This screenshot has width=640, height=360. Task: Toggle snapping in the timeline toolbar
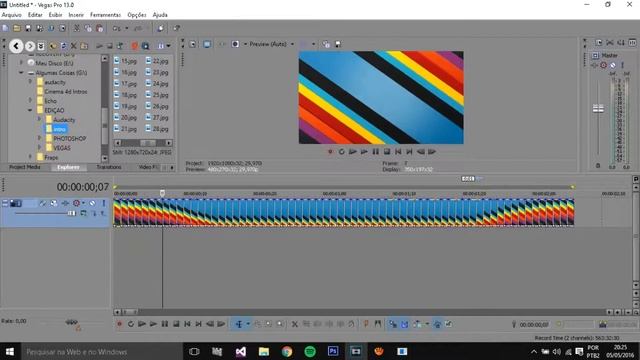tap(393, 324)
